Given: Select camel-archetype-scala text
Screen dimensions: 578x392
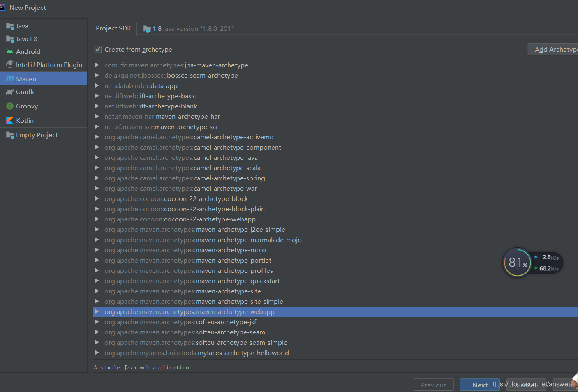Looking at the screenshot, I should 227,168.
